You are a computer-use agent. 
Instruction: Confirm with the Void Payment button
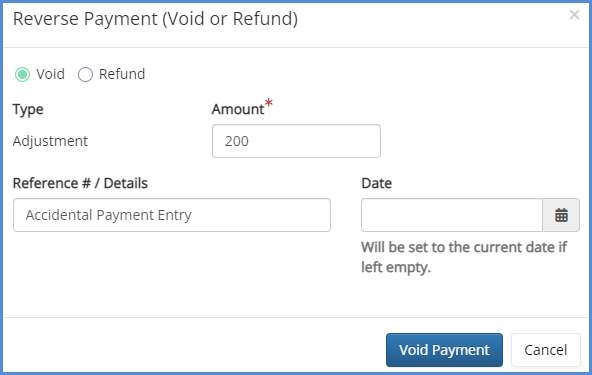tap(444, 350)
